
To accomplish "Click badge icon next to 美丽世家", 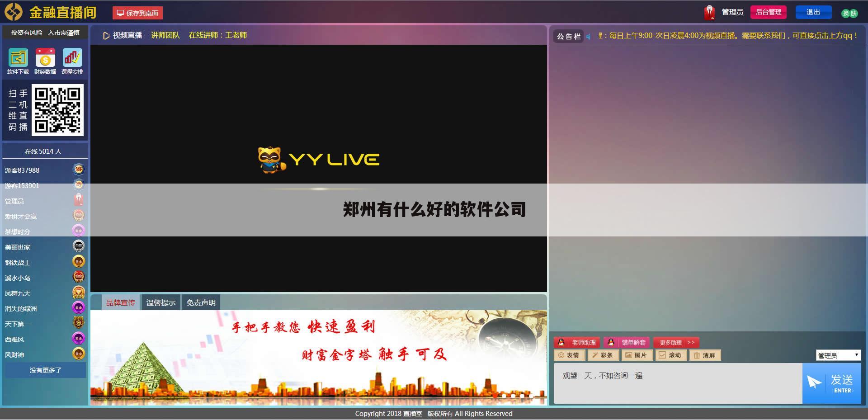I will tap(79, 246).
